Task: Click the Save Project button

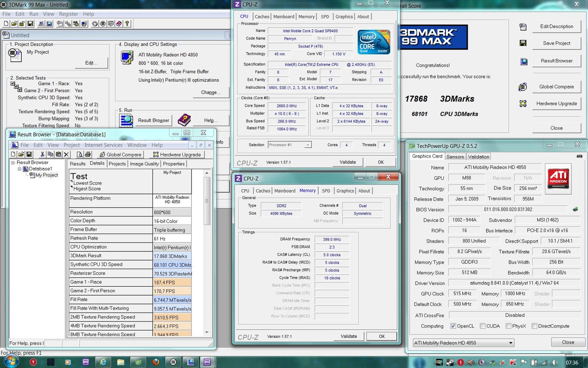Action: [x=556, y=43]
